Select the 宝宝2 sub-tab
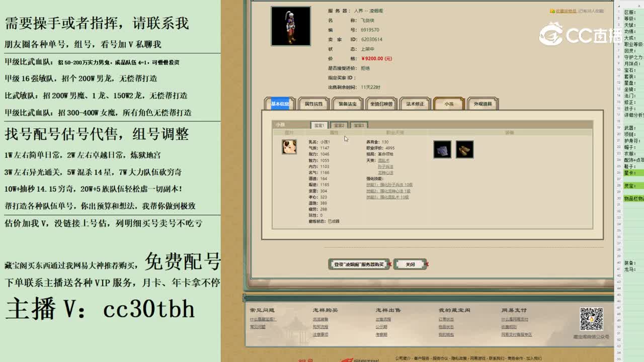This screenshot has height=362, width=644. (339, 125)
